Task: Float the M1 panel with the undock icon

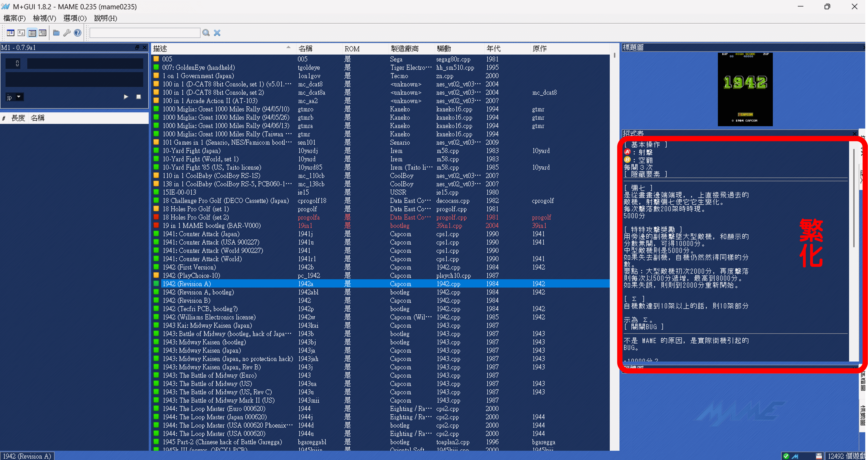Action: 137,48
